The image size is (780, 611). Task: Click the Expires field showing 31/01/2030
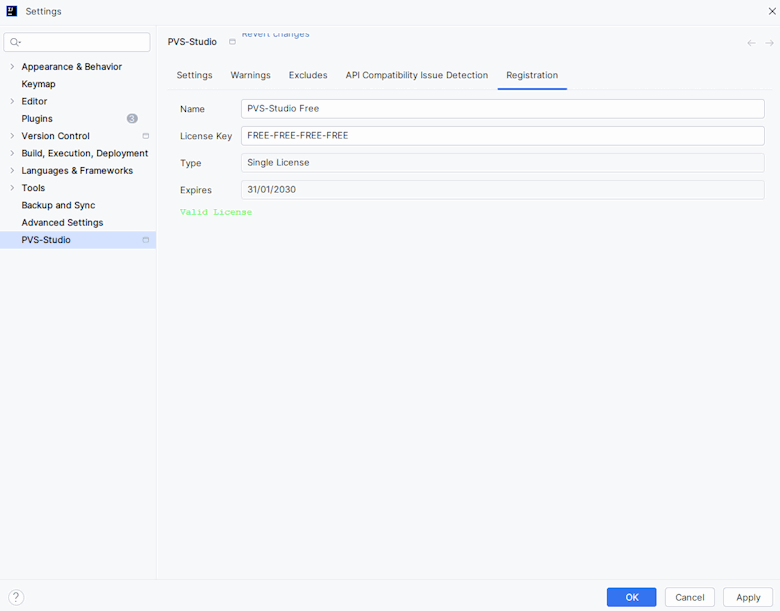point(503,190)
